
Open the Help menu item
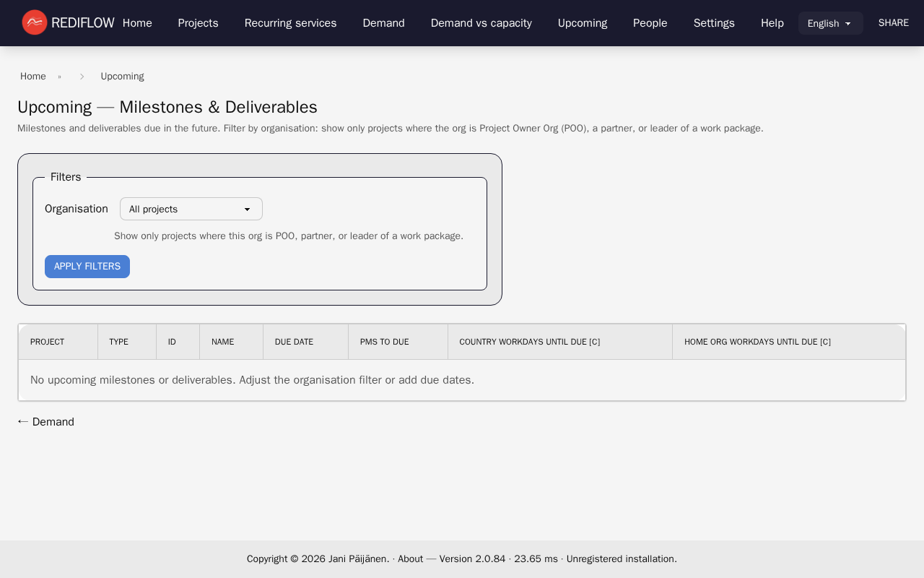(772, 23)
